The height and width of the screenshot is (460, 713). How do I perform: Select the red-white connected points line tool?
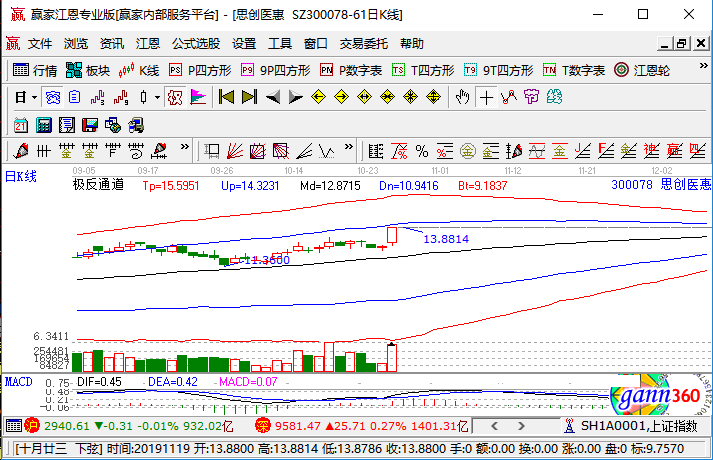(x=509, y=97)
